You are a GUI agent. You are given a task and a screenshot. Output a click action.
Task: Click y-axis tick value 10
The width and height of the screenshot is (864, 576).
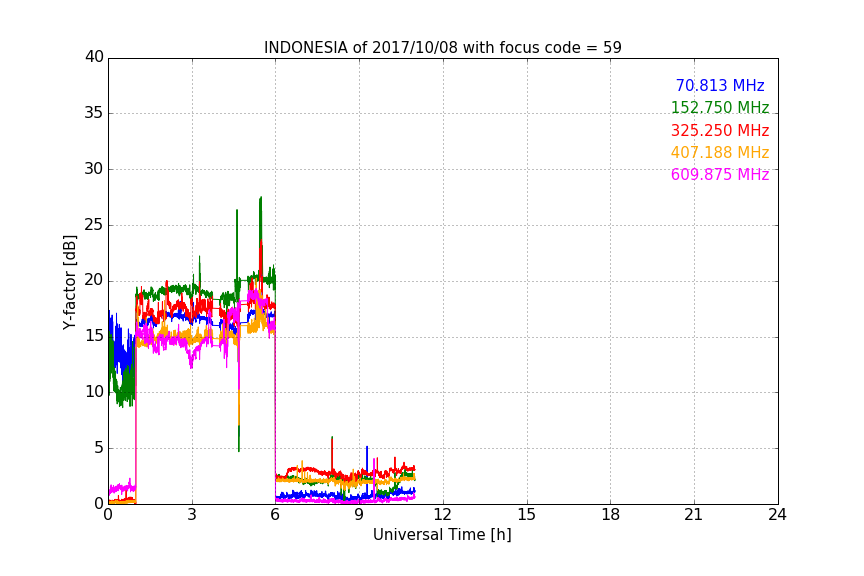(x=94, y=392)
